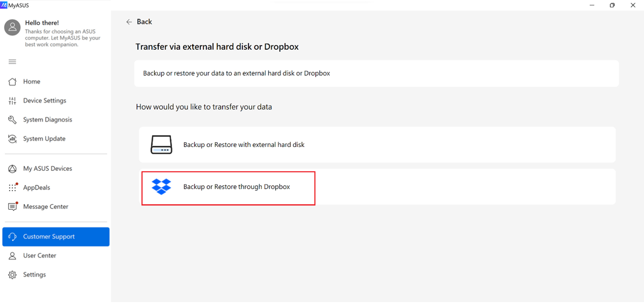Click the Customer Support headset icon
This screenshot has height=303, width=644.
pyautogui.click(x=13, y=237)
